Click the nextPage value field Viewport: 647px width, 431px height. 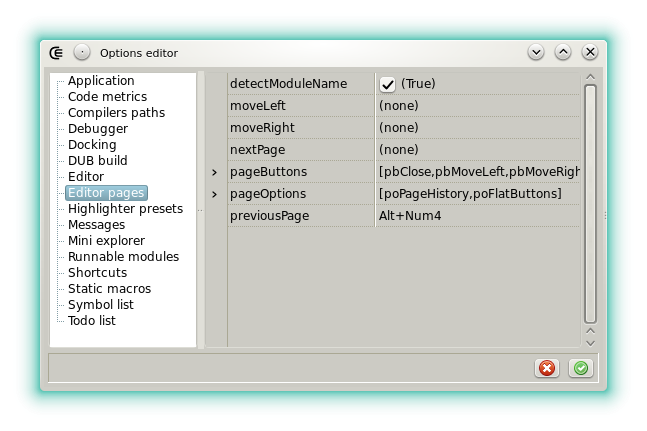tap(478, 150)
